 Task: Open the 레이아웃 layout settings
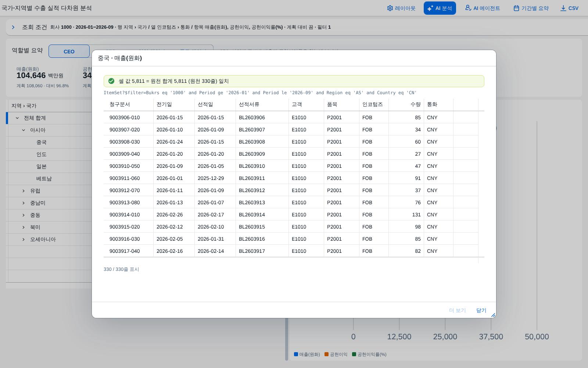point(401,8)
